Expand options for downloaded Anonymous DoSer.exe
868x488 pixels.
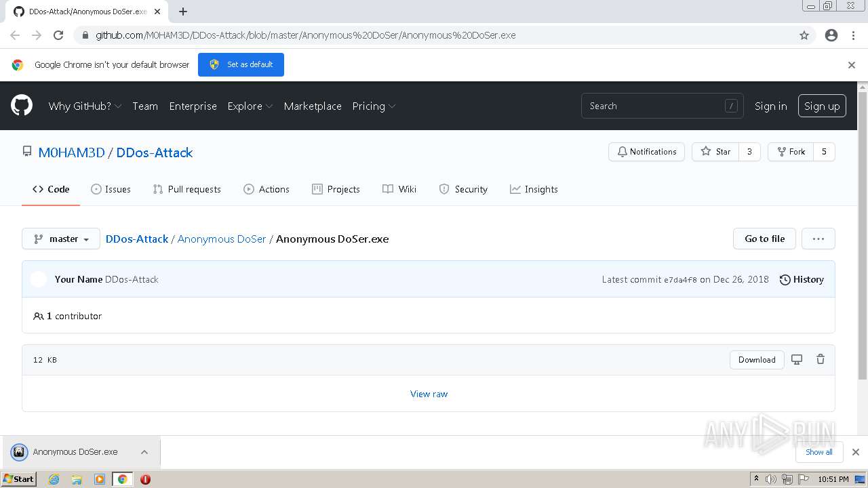point(144,452)
